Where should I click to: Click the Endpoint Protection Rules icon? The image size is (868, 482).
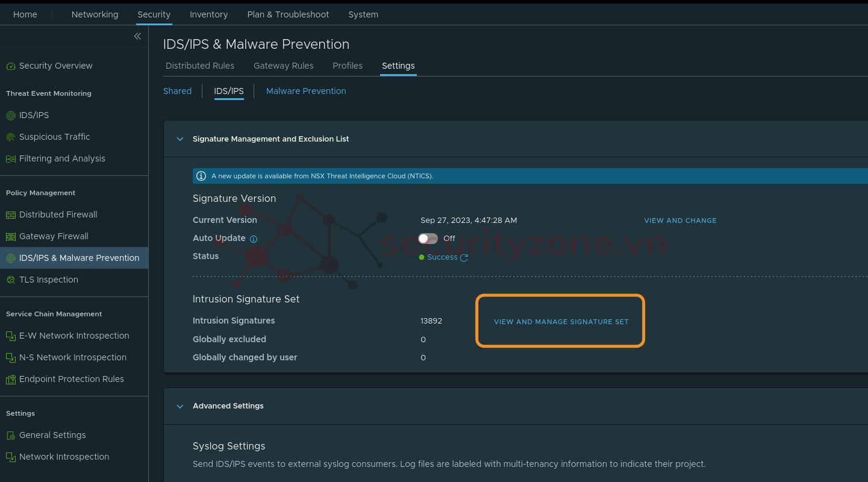click(11, 380)
